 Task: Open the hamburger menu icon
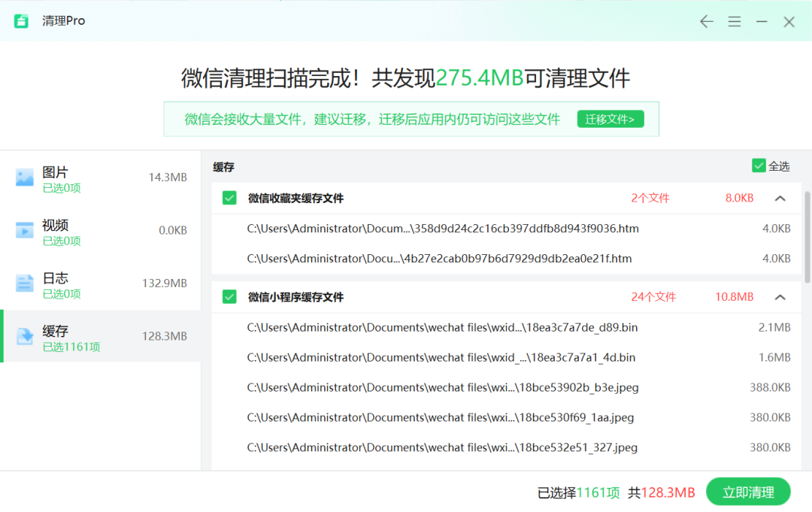[734, 22]
